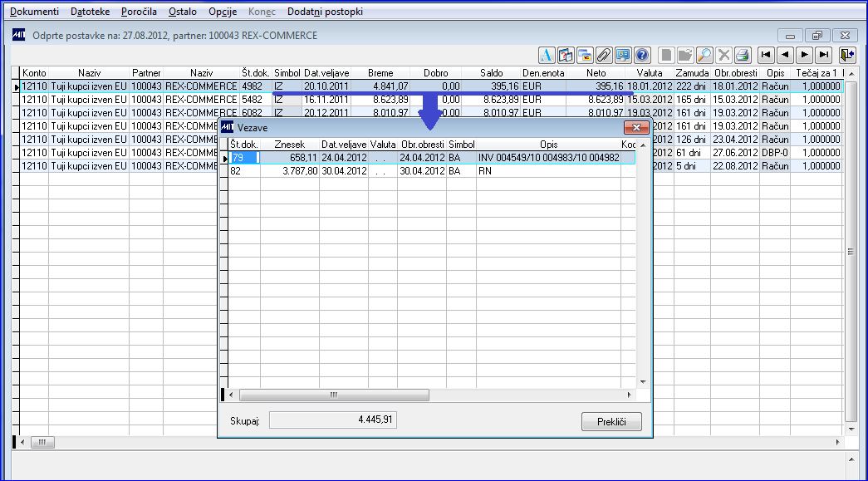Go to next record arrow icon

(x=804, y=55)
